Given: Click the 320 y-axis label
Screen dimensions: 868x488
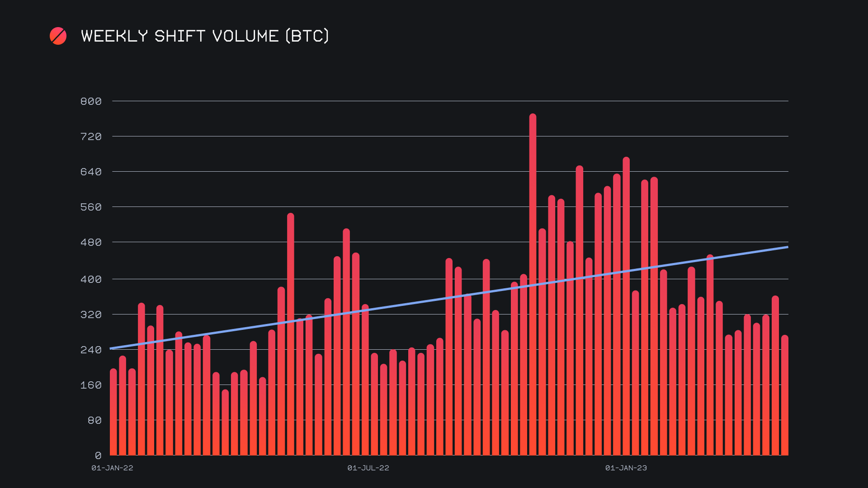Looking at the screenshot, I should (x=91, y=314).
